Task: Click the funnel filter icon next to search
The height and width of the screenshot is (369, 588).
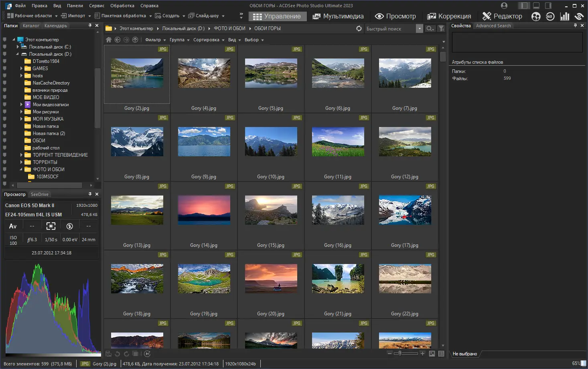Action: (x=441, y=28)
